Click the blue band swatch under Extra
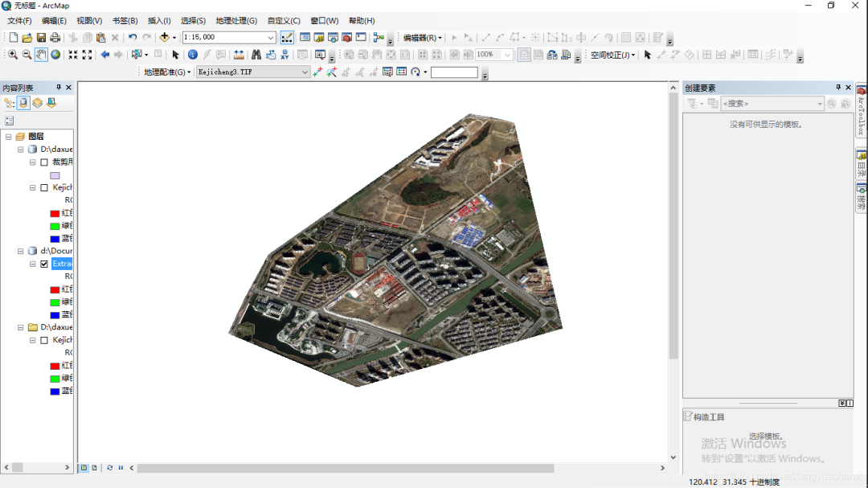Screen dimensions: 868x488 pyautogui.click(x=55, y=315)
